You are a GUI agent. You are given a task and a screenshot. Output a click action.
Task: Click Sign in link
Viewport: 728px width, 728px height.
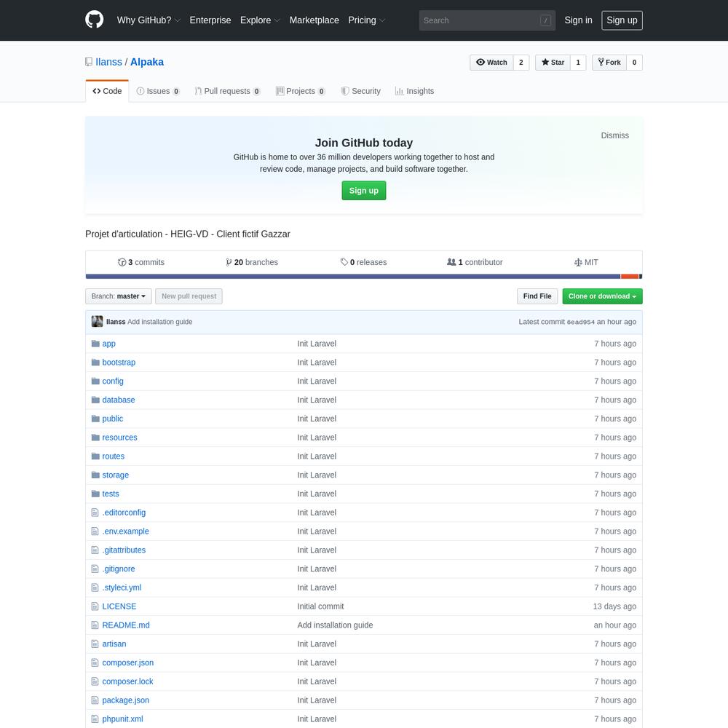coord(579,20)
